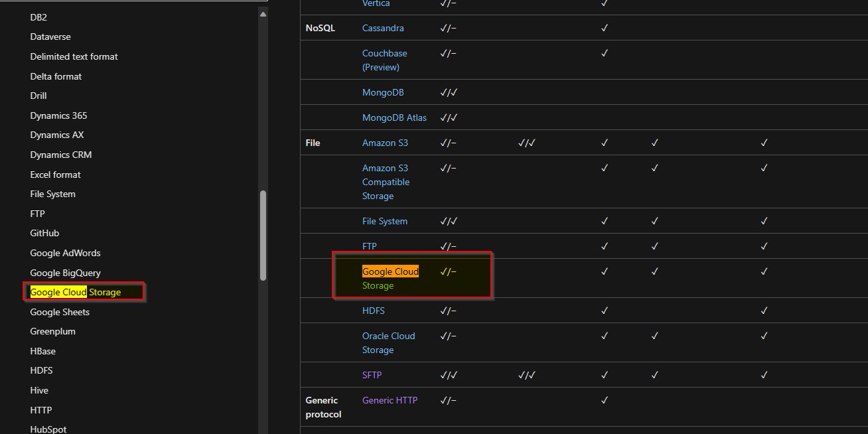Open Drill connector in sidebar
868x434 pixels.
(x=38, y=96)
